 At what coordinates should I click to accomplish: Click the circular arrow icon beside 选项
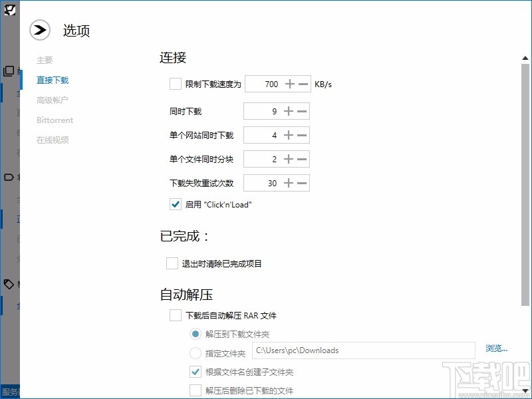click(40, 30)
